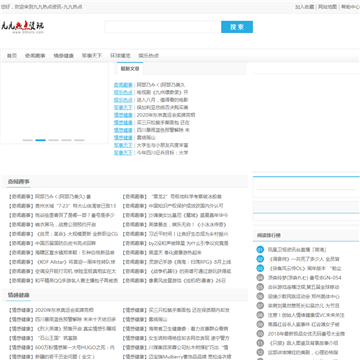Click the gray rank 04 badge
This screenshot has height=360, width=360.
click(x=260, y=277)
